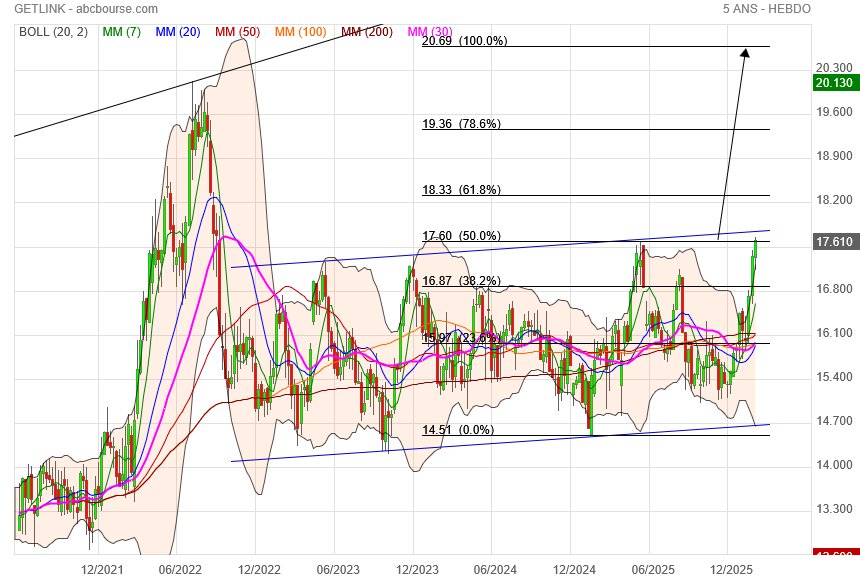The image size is (860, 580).
Task: Click the 14.000 price axis value
Action: click(x=834, y=465)
